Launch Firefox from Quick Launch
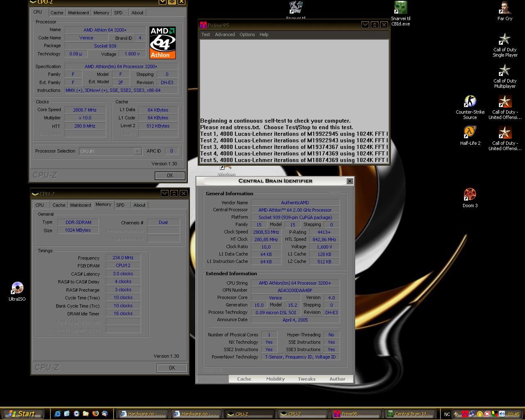525x420 pixels. coord(95,414)
